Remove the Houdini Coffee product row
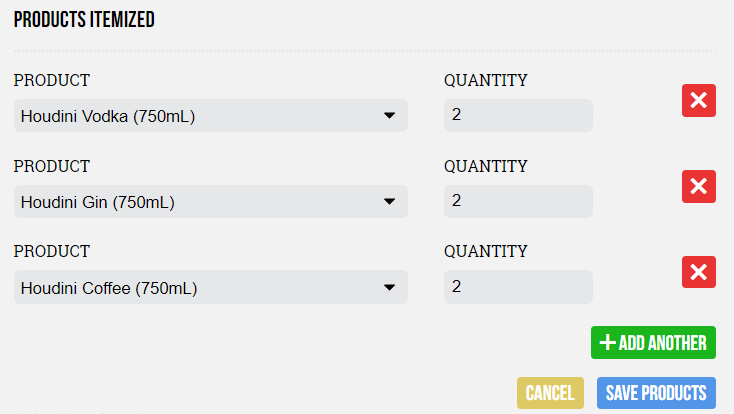 698,272
